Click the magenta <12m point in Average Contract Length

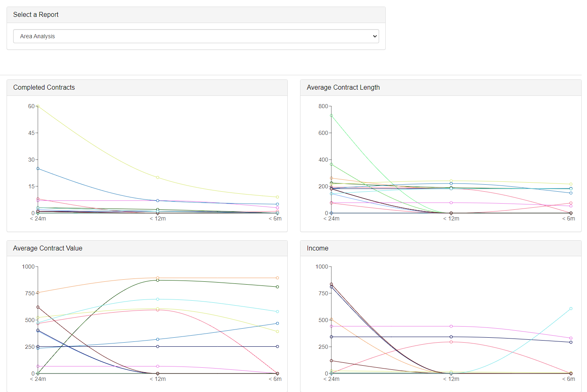click(451, 203)
